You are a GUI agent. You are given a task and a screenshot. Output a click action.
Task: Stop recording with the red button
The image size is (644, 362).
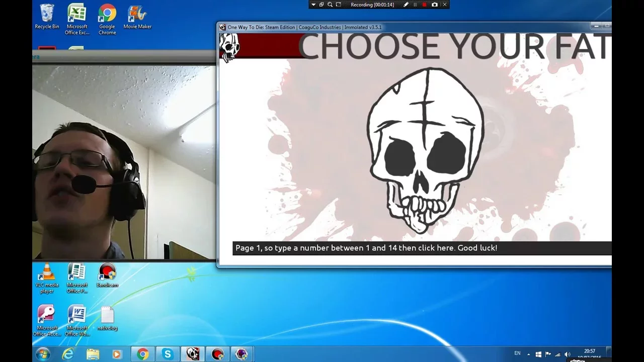pos(425,5)
